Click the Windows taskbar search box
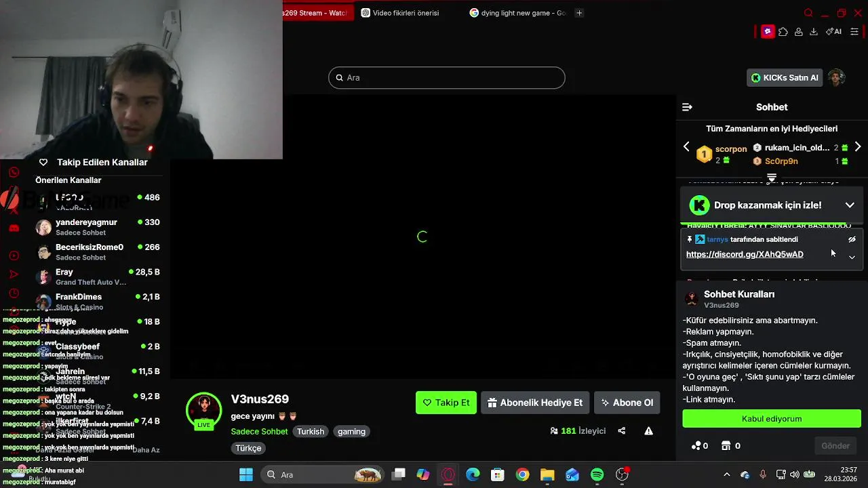Viewport: 868px width, 488px height. [x=323, y=474]
